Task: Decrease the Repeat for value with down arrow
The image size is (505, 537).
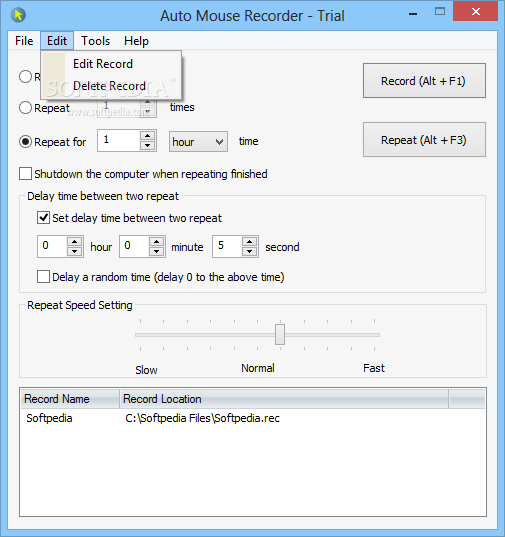Action: point(148,146)
